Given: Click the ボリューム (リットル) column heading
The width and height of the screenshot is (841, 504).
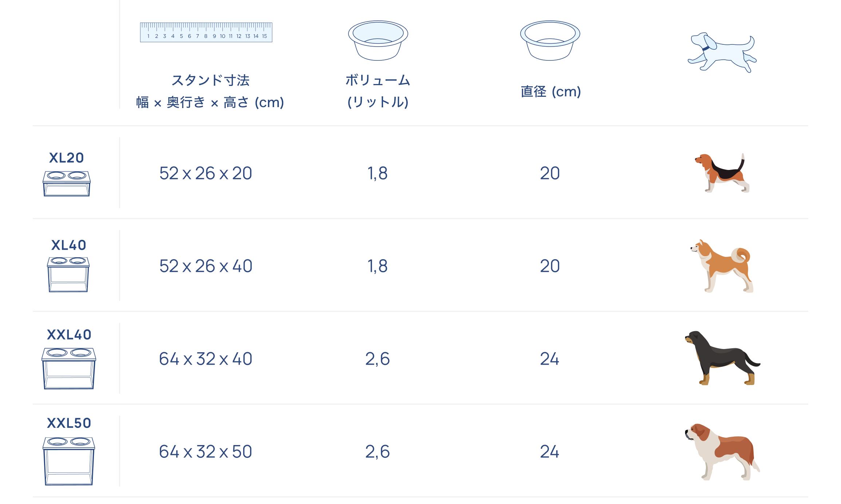Looking at the screenshot, I should (378, 91).
